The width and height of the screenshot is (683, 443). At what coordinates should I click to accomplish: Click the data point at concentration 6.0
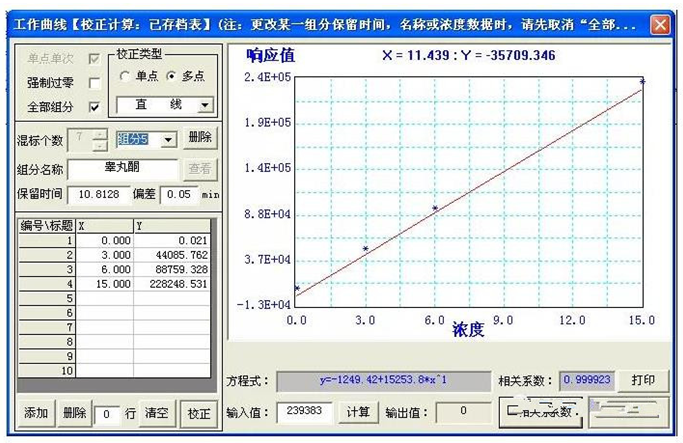pyautogui.click(x=435, y=208)
